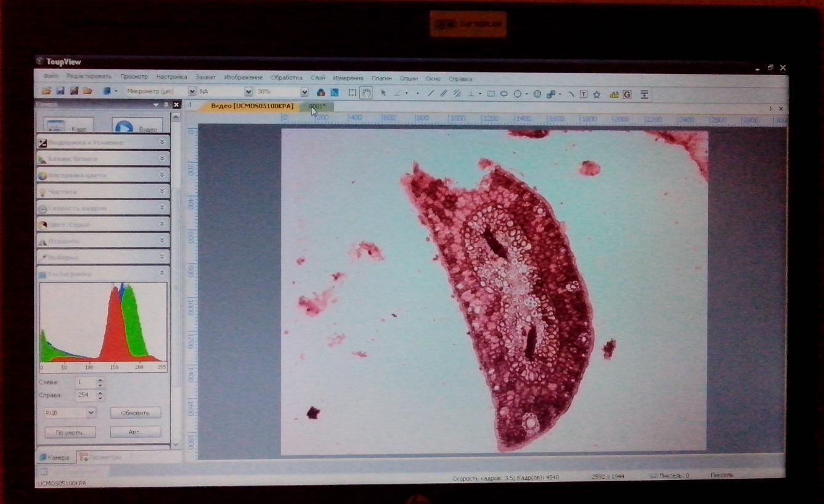This screenshot has height=504, width=824.
Task: Select the circle measurement tool
Action: (518, 94)
